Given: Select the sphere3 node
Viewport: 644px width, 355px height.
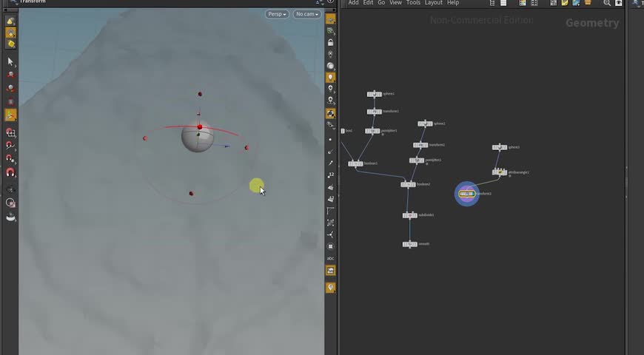Looking at the screenshot, I should (500, 147).
